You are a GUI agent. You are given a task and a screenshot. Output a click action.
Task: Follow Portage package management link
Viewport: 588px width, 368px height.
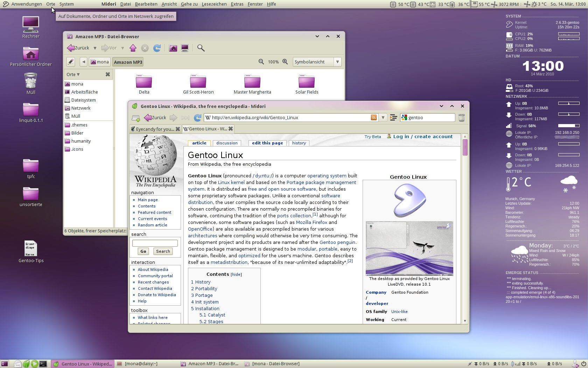click(x=321, y=183)
